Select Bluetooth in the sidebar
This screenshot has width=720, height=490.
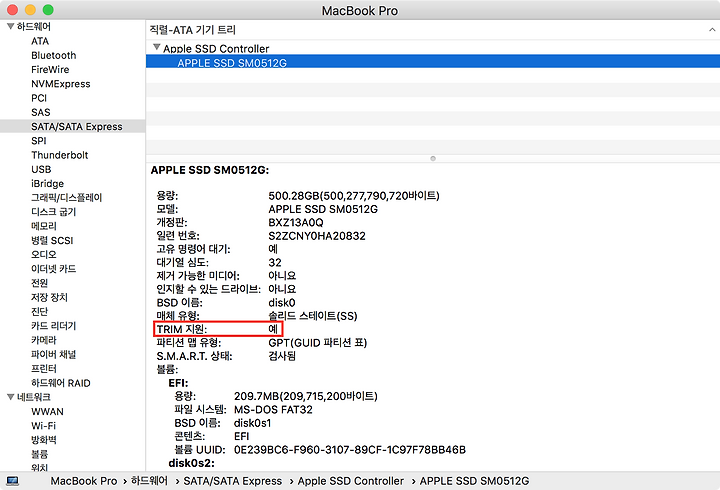54,56
